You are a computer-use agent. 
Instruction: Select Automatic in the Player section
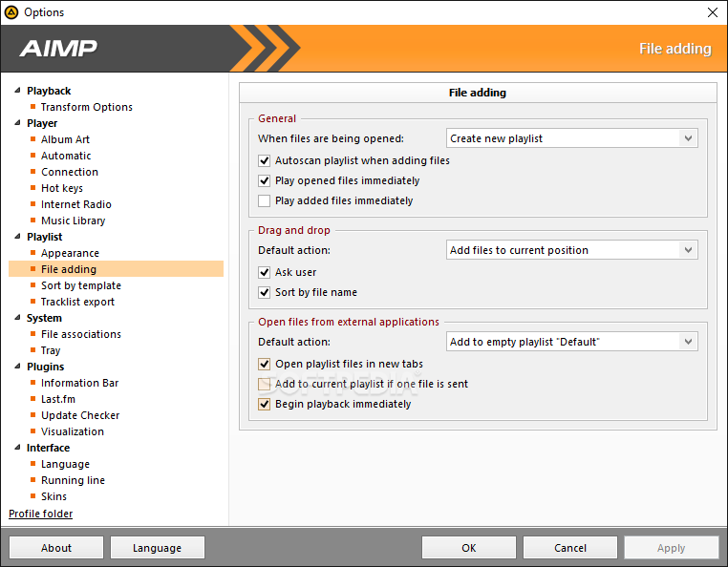click(66, 156)
